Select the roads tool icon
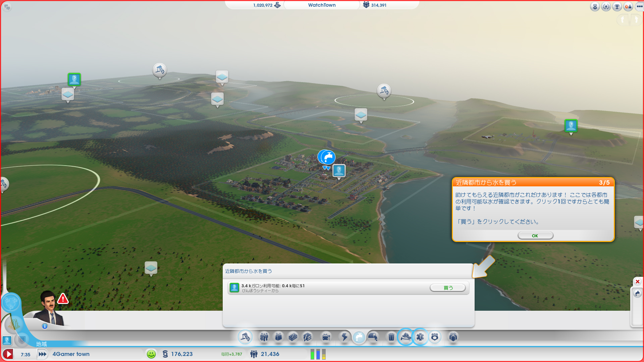The height and width of the screenshot is (362, 644). (245, 337)
